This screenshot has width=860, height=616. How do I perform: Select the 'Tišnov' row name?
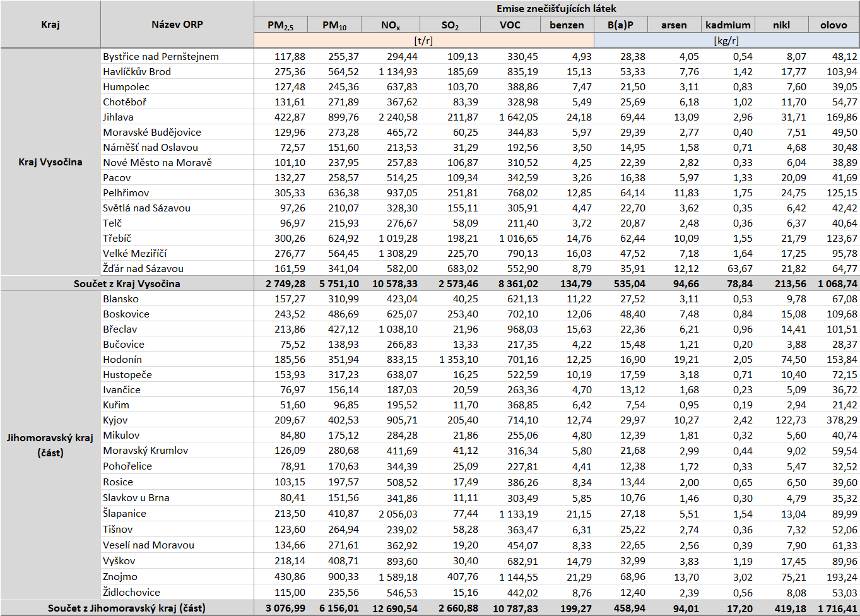point(118,529)
